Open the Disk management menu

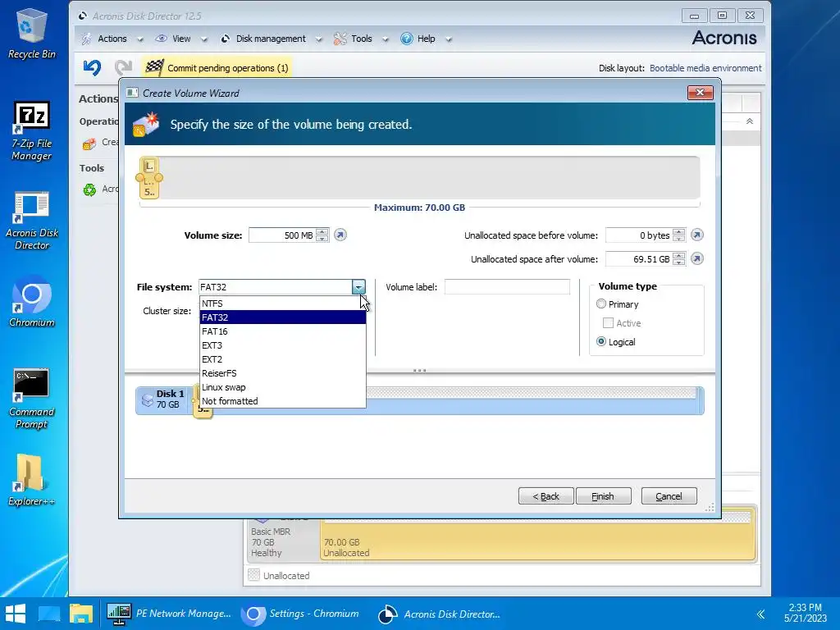[x=271, y=39]
